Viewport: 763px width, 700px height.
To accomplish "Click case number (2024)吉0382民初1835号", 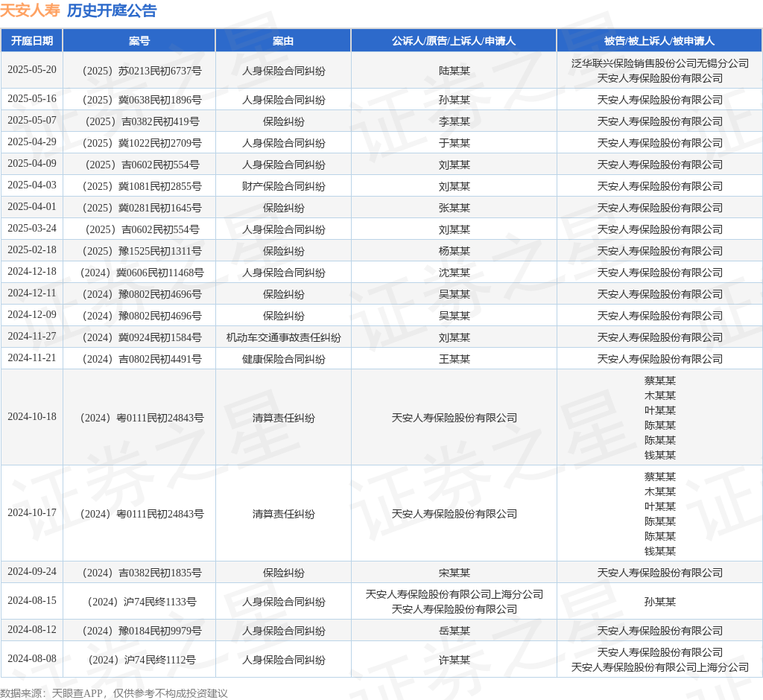I will tap(139, 573).
